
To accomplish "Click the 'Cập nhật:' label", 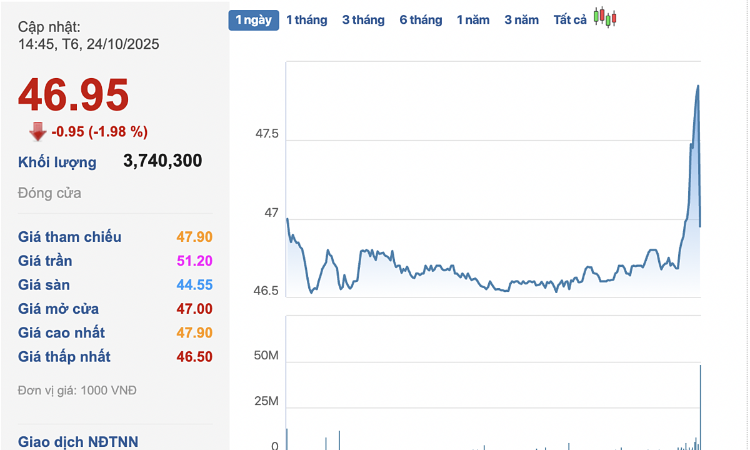I will point(49,27).
